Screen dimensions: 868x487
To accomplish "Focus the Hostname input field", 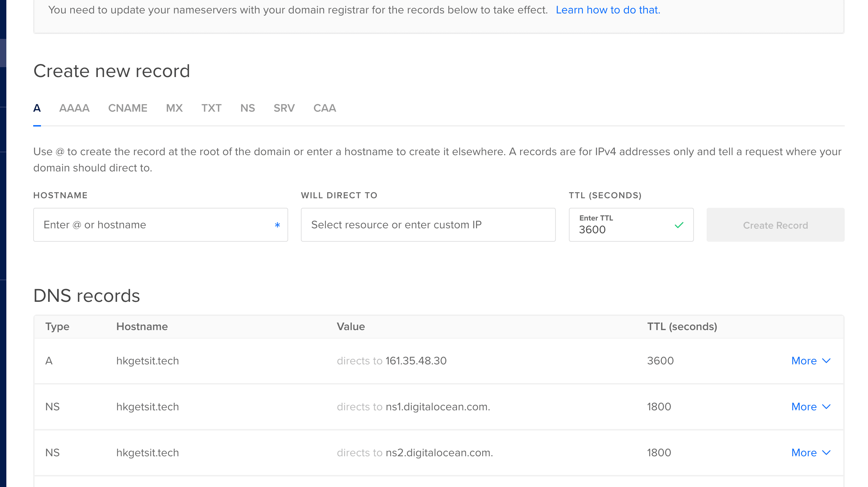I will [x=161, y=225].
